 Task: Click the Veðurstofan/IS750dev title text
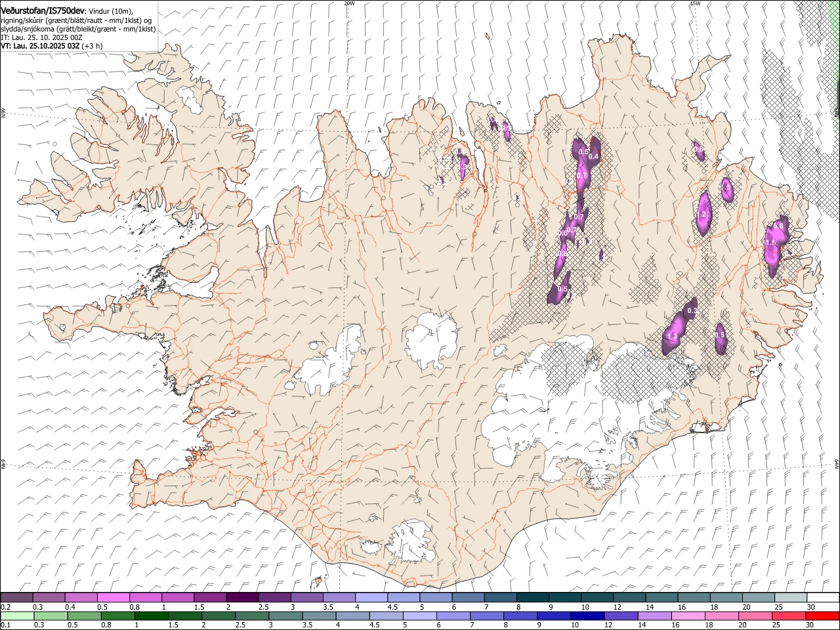[x=43, y=11]
